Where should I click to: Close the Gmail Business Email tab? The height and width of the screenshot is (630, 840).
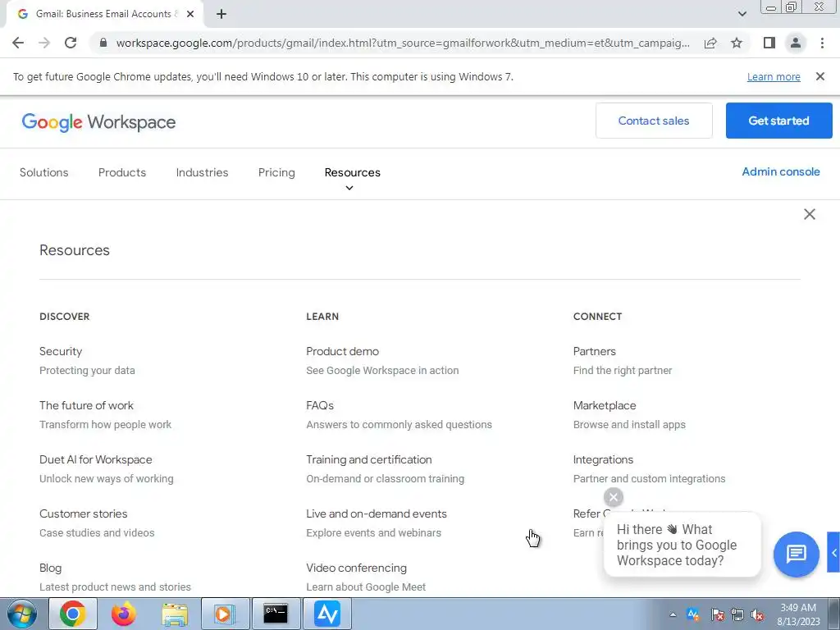190,14
